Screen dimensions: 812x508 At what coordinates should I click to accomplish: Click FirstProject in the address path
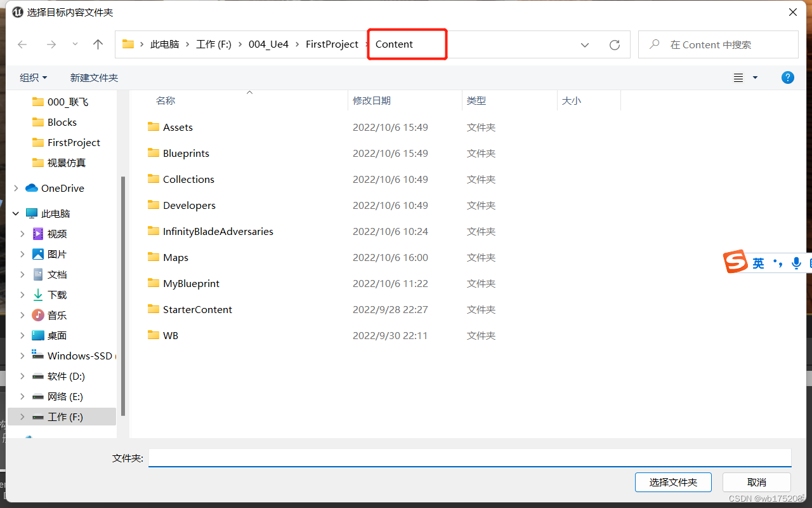click(x=332, y=44)
